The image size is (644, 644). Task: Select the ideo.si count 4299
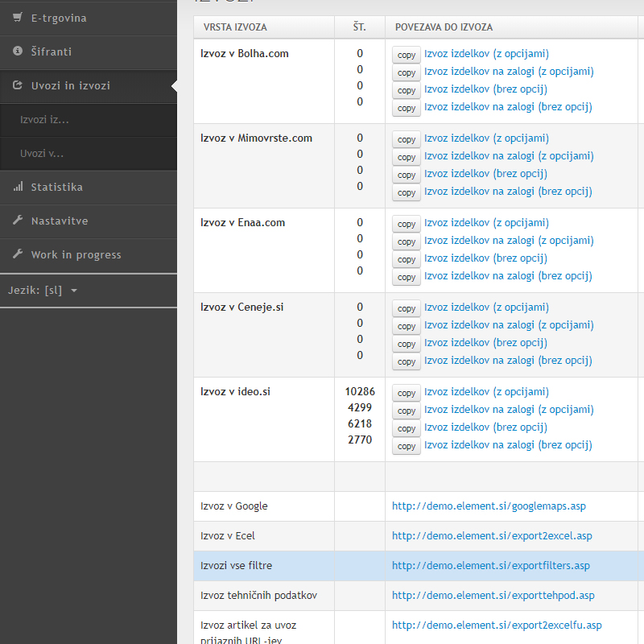[360, 407]
